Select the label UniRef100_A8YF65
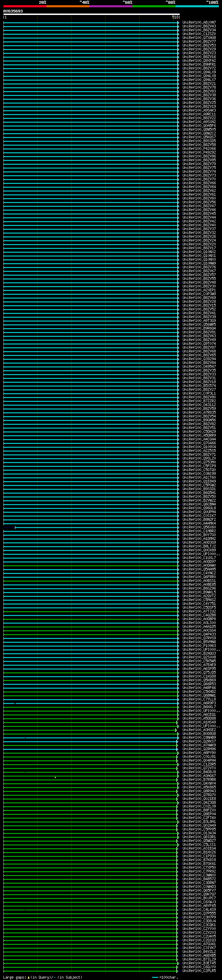 [199, 906]
